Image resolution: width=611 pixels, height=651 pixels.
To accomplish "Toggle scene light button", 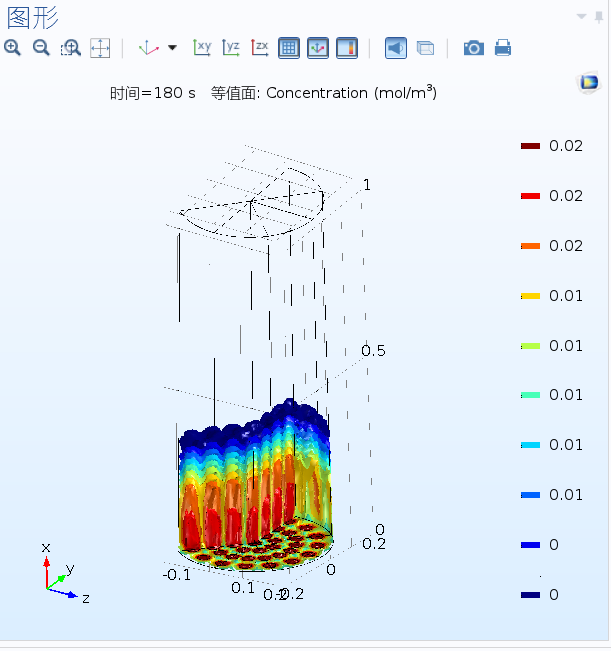I will tap(396, 48).
